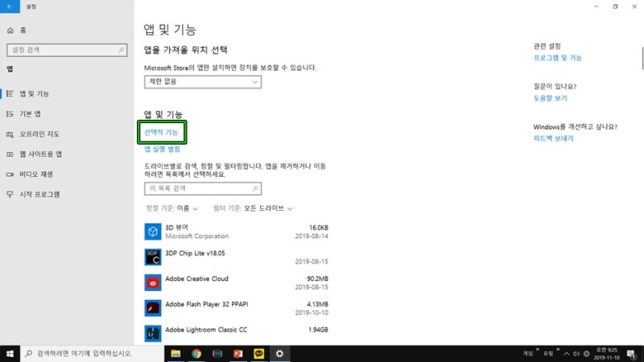Click the Adobe Creative Cloud icon
The width and height of the screenshot is (644, 362).
click(x=153, y=283)
